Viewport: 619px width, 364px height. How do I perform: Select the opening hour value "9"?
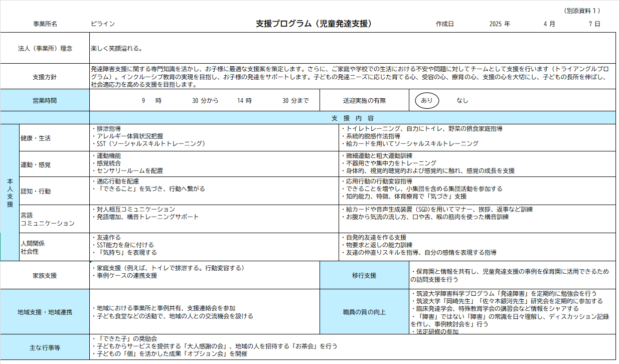(143, 100)
